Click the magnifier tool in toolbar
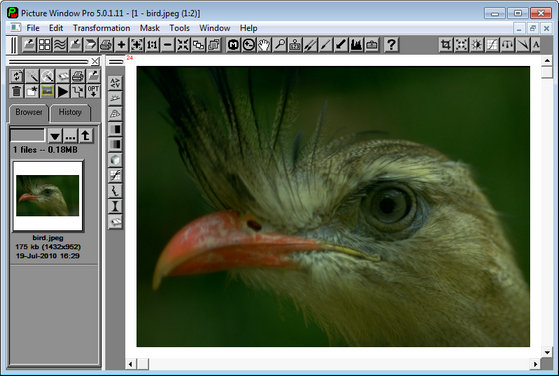Viewport: 559px width, 376px height. point(280,45)
